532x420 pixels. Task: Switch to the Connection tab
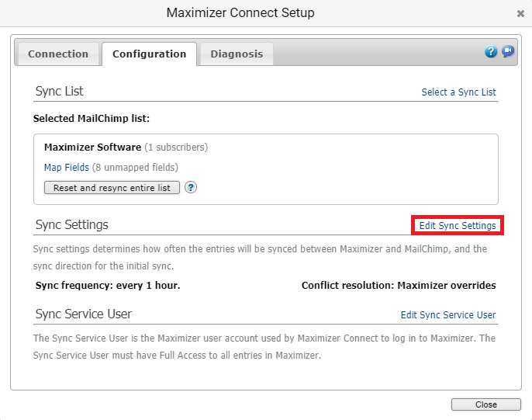pos(58,54)
